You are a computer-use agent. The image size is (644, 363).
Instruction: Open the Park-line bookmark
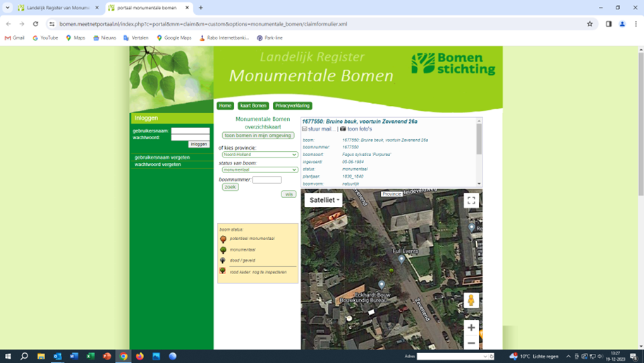tap(270, 38)
